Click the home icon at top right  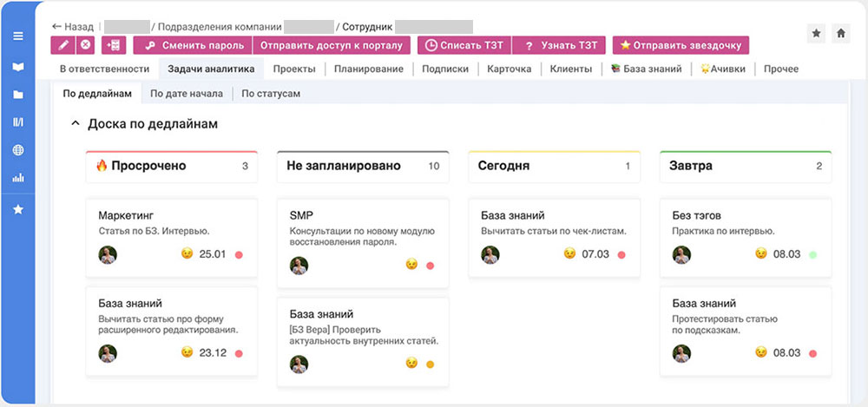pyautogui.click(x=840, y=33)
